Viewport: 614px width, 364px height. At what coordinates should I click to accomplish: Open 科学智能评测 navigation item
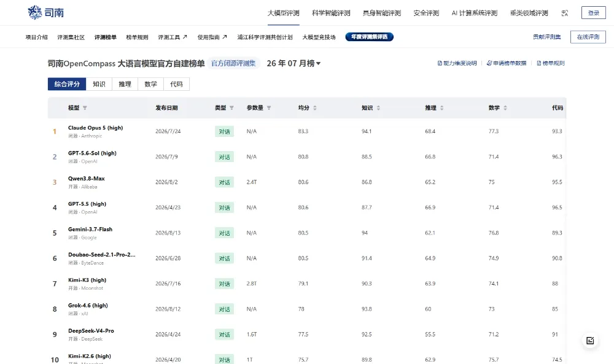click(331, 13)
